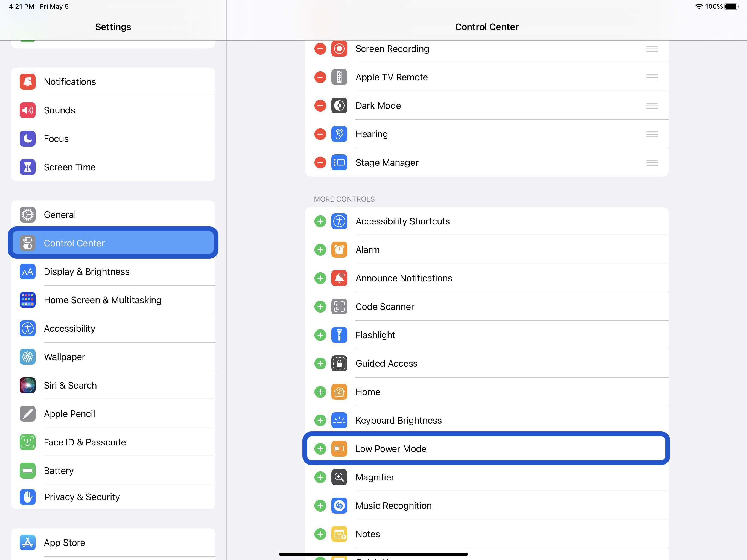Reorder Apple TV Remote control

pos(652,77)
